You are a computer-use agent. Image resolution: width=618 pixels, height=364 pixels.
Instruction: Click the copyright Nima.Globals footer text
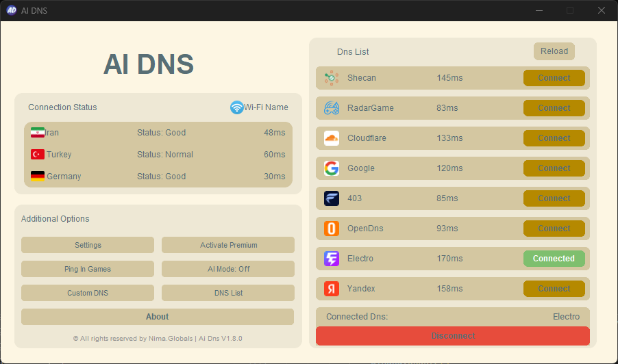tap(158, 339)
